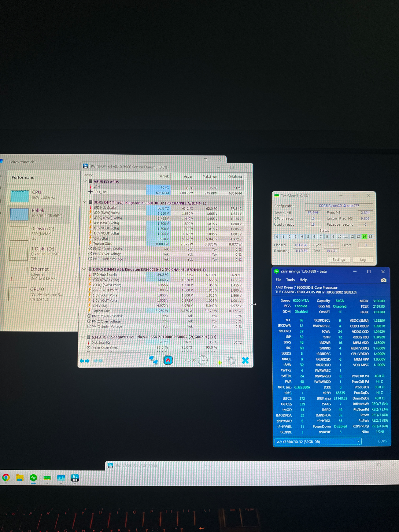Reset the HWiNFO clock timer icon
Viewport: 399px width, 532px height.
coord(203,360)
